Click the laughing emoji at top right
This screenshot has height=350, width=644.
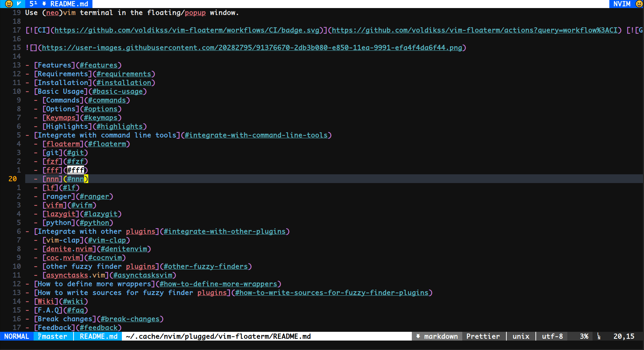tap(639, 4)
